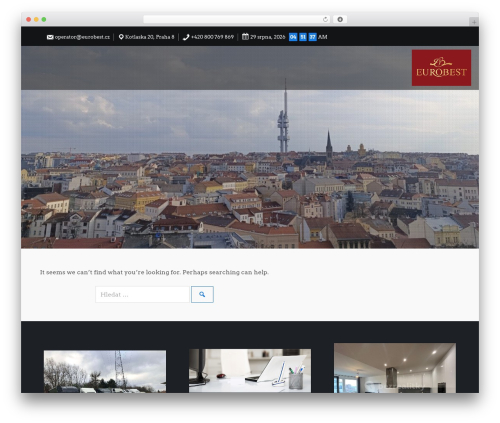Click the browser address bar
The height and width of the screenshot is (423, 500).
237,19
